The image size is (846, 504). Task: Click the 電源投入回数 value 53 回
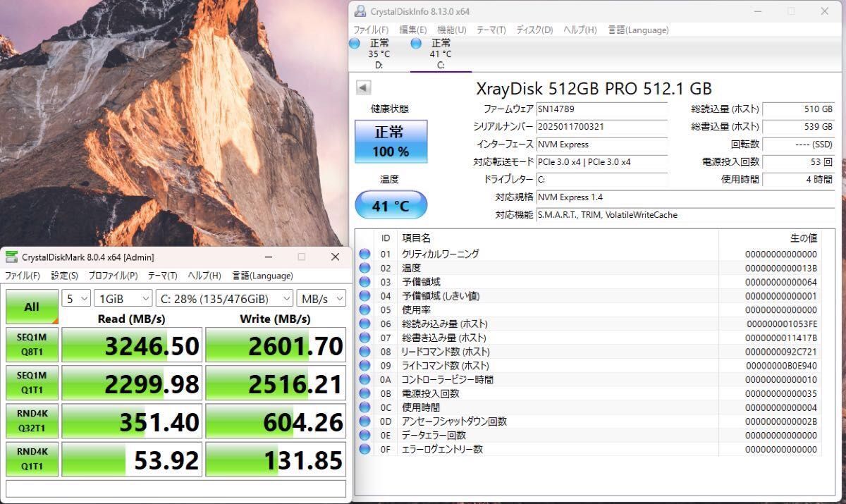point(799,162)
